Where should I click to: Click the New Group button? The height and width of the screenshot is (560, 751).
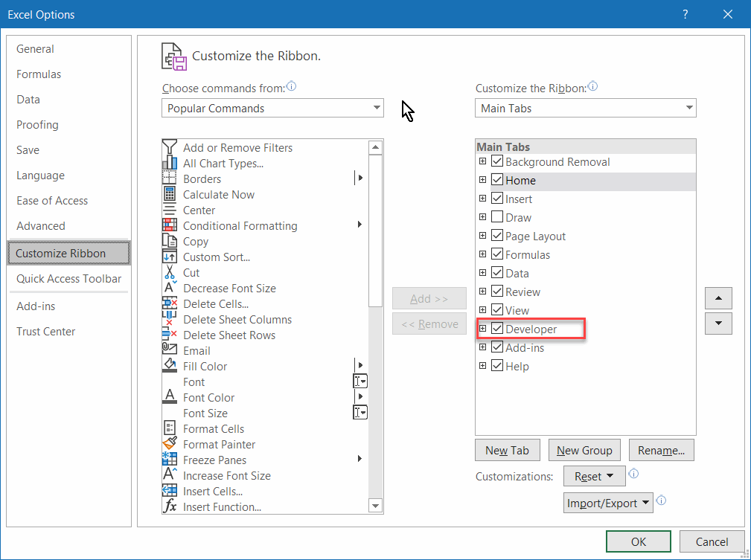point(584,451)
